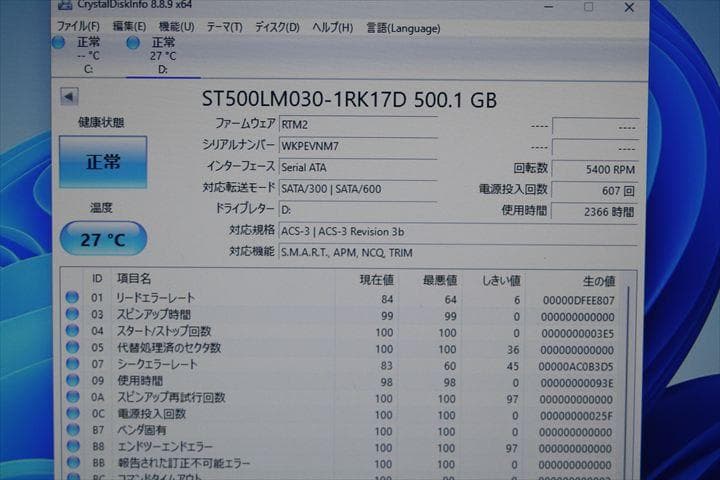Viewport: 720px width, 480px height.
Task: Click the 生の値 column header
Action: click(x=598, y=281)
